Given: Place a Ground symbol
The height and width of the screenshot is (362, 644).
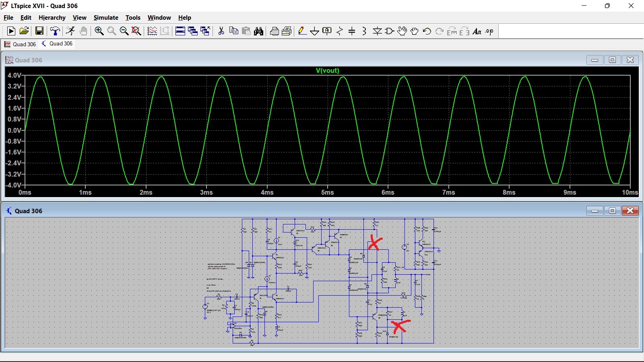Looking at the screenshot, I should [x=315, y=31].
